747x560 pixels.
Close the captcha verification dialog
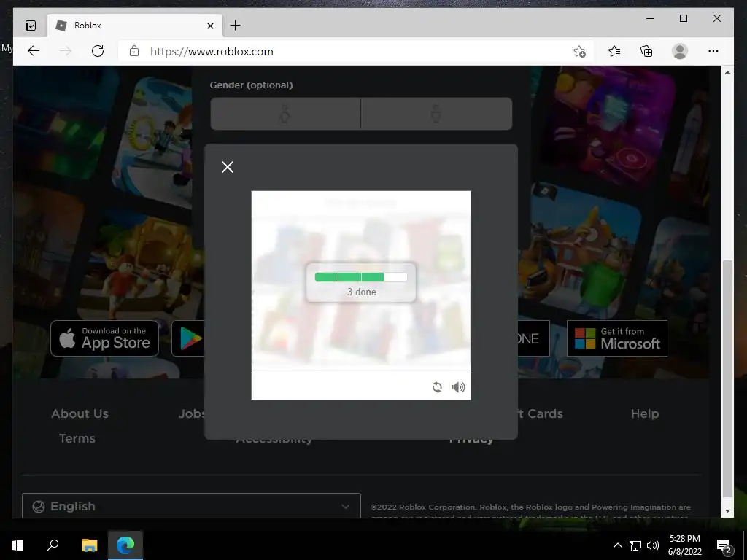coord(228,167)
